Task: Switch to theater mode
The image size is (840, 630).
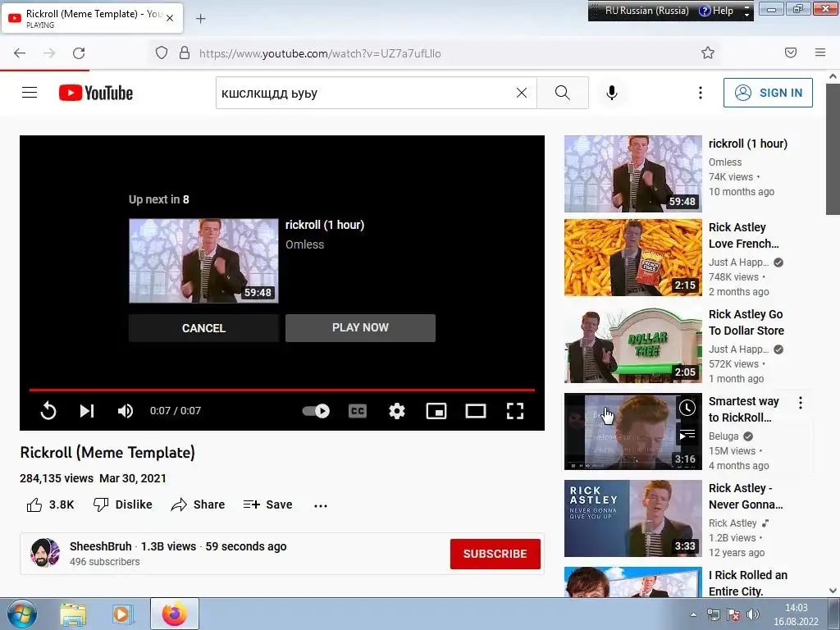Action: (476, 411)
